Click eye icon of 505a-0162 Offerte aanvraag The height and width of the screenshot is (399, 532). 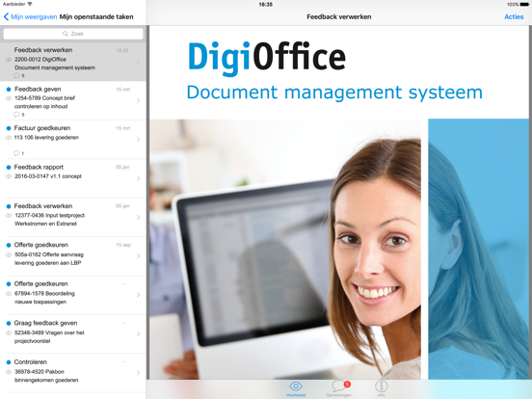(x=9, y=254)
